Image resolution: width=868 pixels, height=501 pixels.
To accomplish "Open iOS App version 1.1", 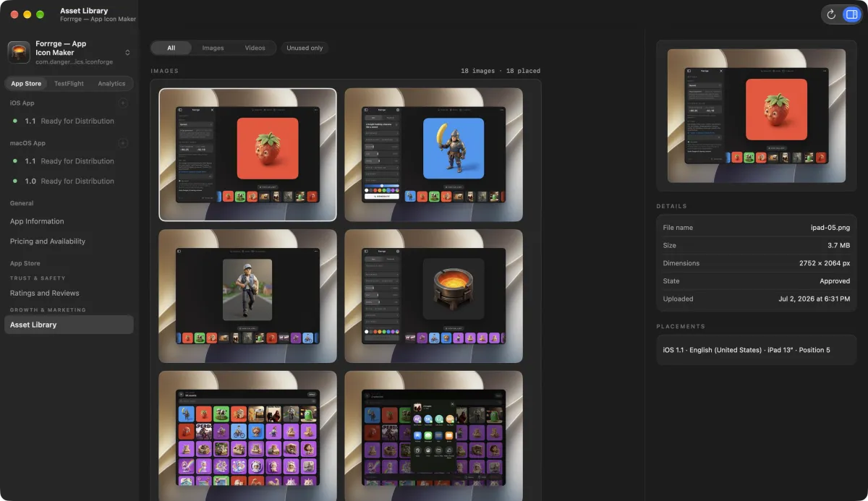I will (69, 121).
